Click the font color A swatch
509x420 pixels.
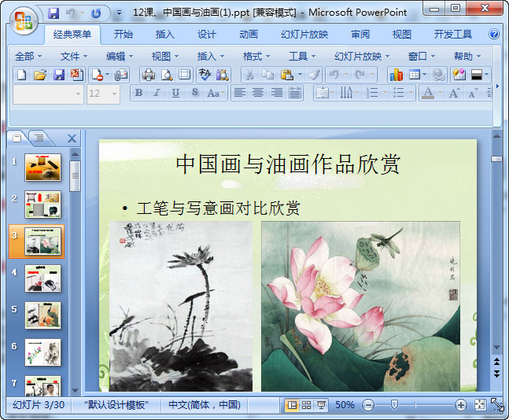(428, 93)
